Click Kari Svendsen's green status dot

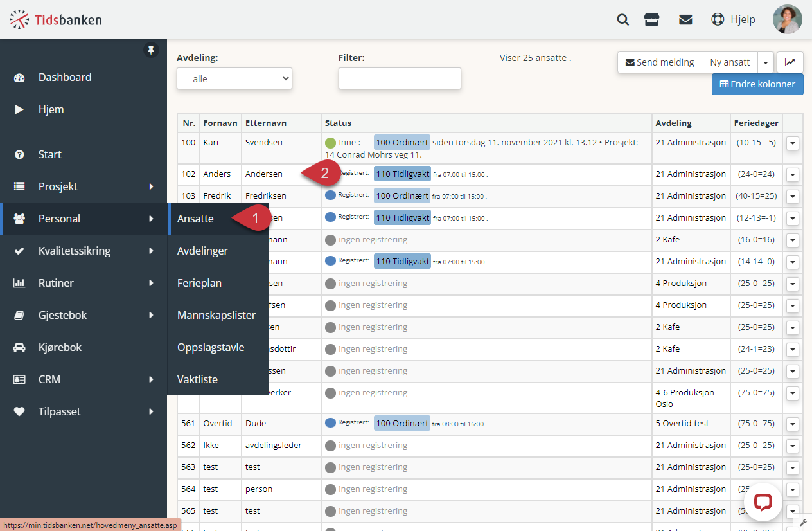[x=330, y=143]
